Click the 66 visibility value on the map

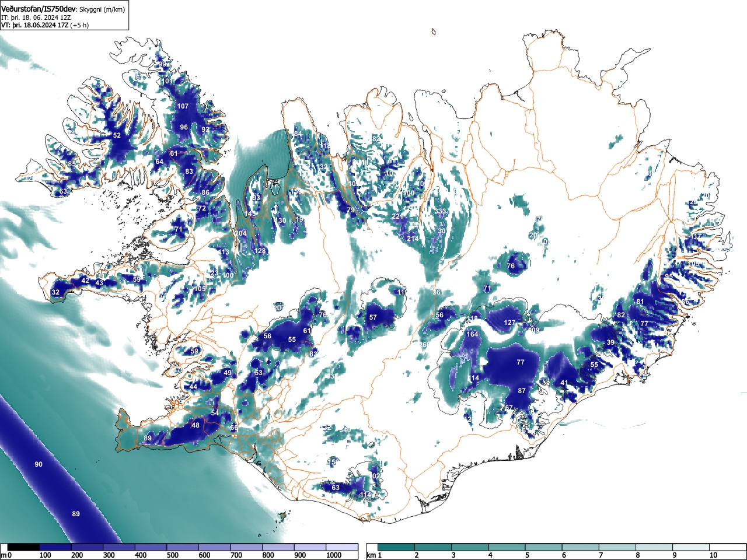coord(233,428)
